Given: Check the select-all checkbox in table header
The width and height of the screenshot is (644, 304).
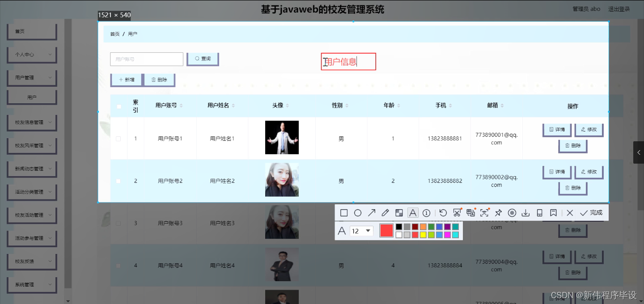Looking at the screenshot, I should [x=118, y=106].
